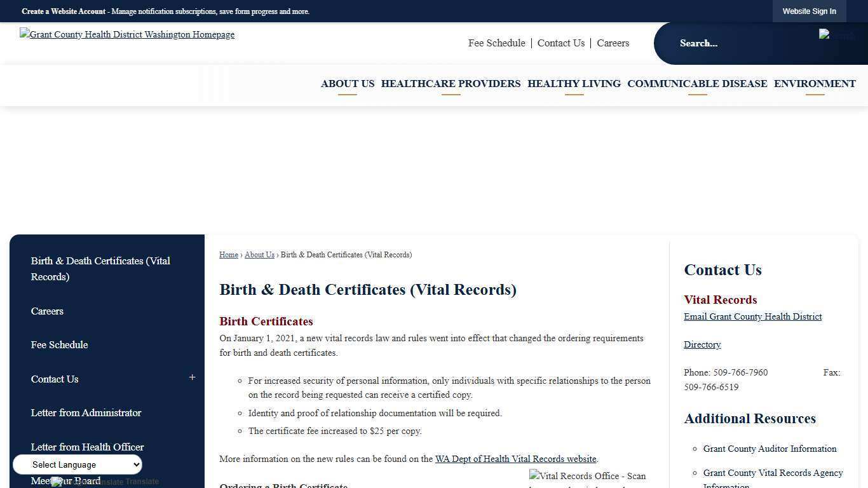
Task: Open the Healthcare Providers menu
Action: (451, 83)
